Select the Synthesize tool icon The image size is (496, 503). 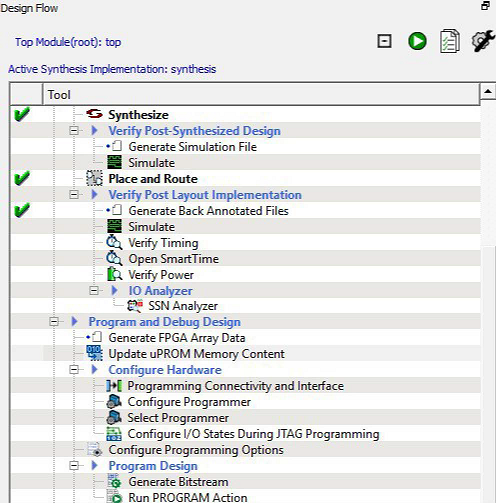coord(94,114)
